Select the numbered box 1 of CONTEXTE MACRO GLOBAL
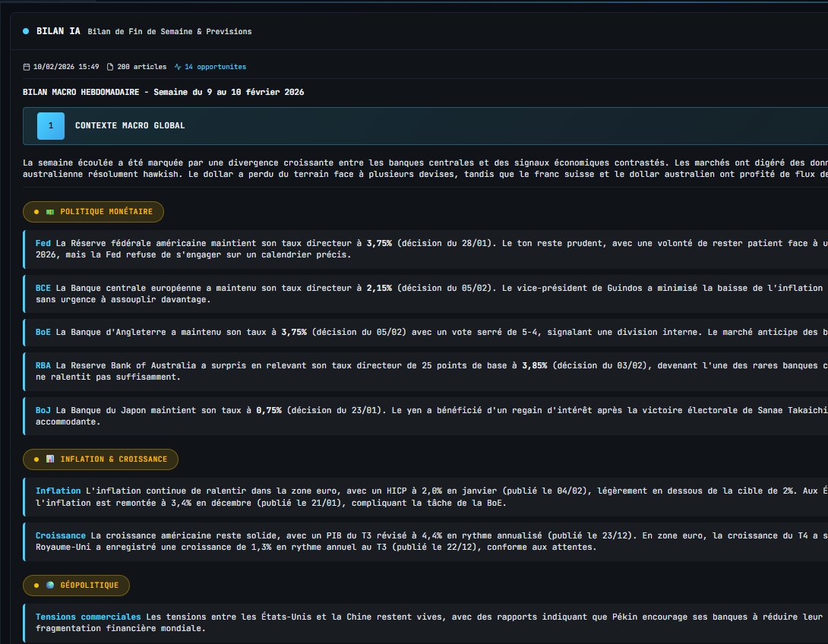 click(x=50, y=125)
